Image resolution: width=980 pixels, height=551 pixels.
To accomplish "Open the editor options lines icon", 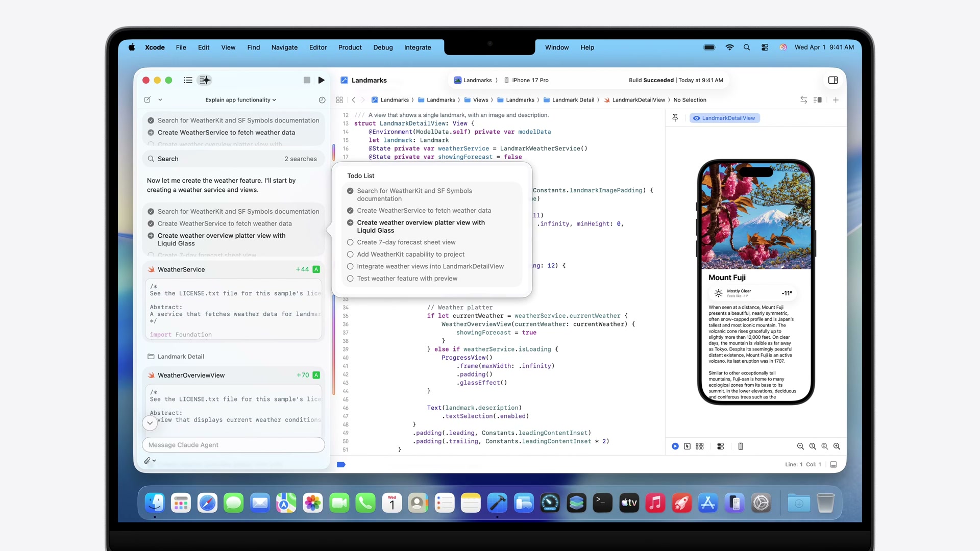I will [x=817, y=100].
